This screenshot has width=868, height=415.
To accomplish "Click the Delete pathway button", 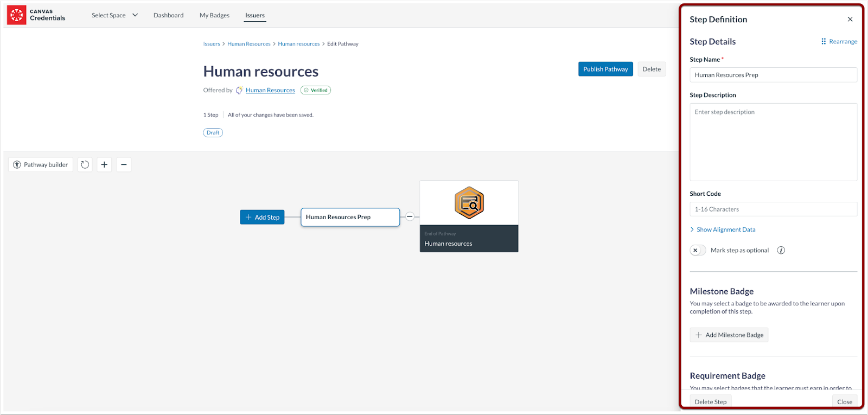I will pyautogui.click(x=652, y=69).
